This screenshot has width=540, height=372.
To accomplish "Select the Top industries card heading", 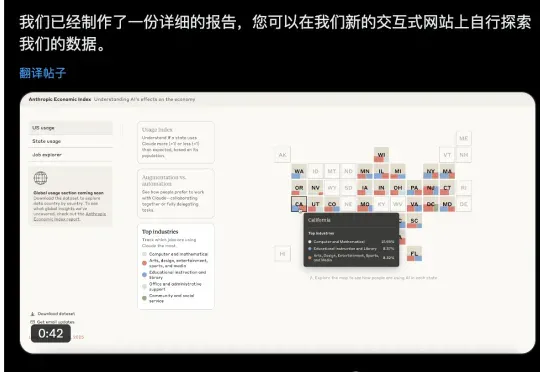I will coord(160,232).
